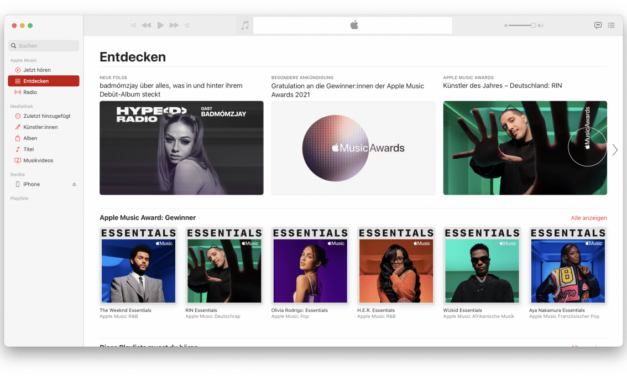Open Radio in the sidebar
Screen dimensions: 627x376
tap(44, 92)
